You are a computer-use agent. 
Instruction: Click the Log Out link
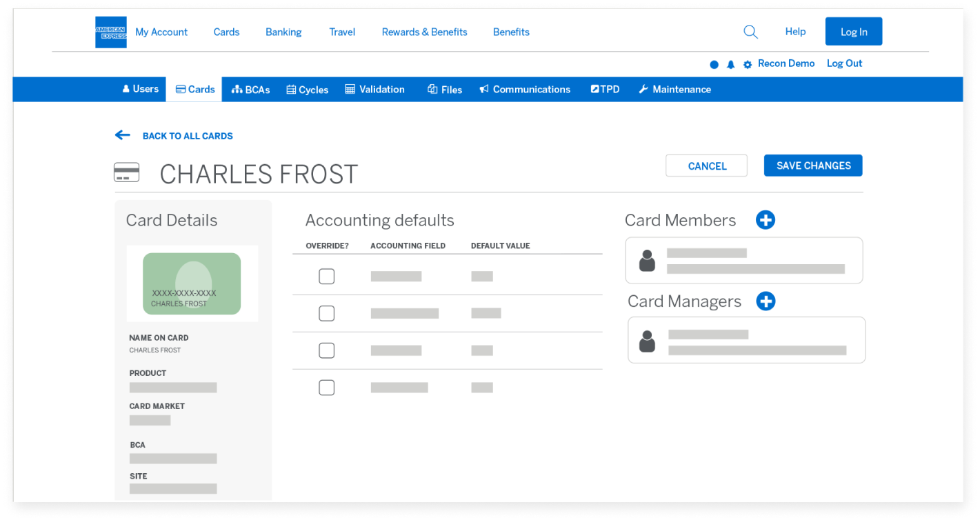844,63
